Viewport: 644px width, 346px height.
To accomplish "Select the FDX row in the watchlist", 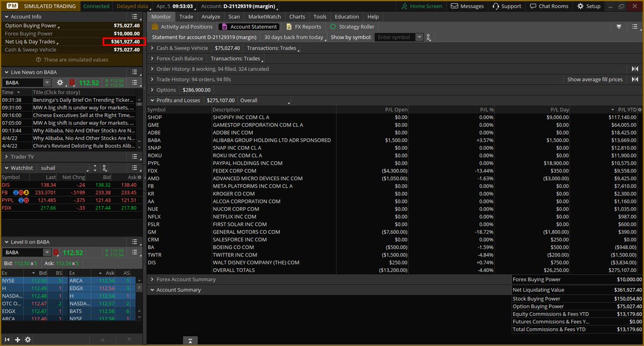I will click(x=72, y=208).
